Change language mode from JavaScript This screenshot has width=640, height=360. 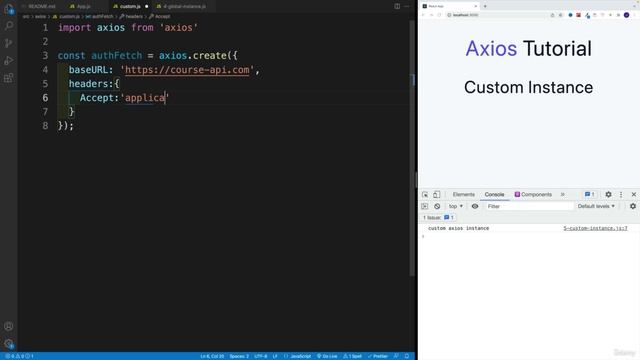point(298,356)
